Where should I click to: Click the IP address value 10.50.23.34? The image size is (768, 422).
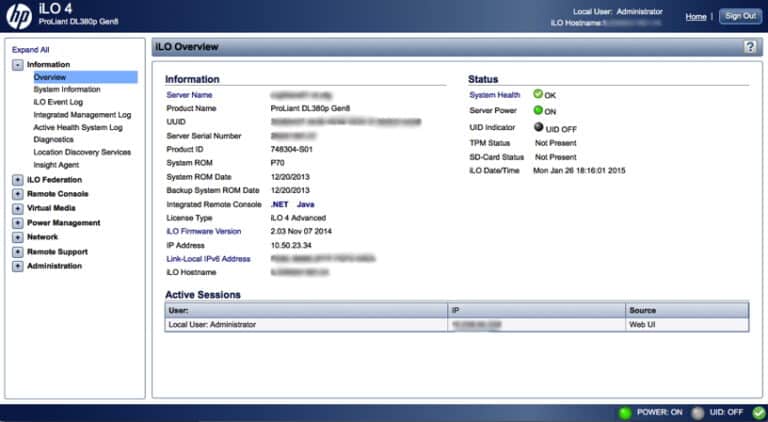point(291,245)
